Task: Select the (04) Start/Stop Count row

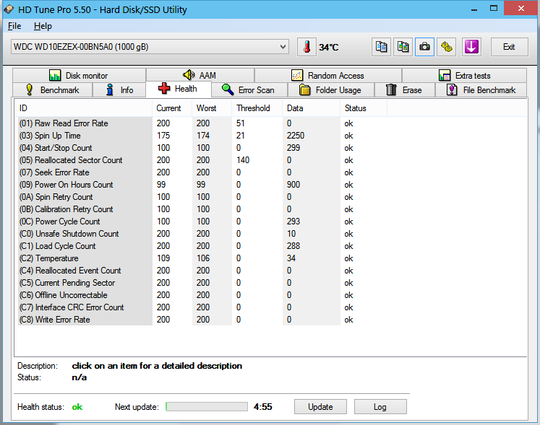Action: click(x=202, y=148)
